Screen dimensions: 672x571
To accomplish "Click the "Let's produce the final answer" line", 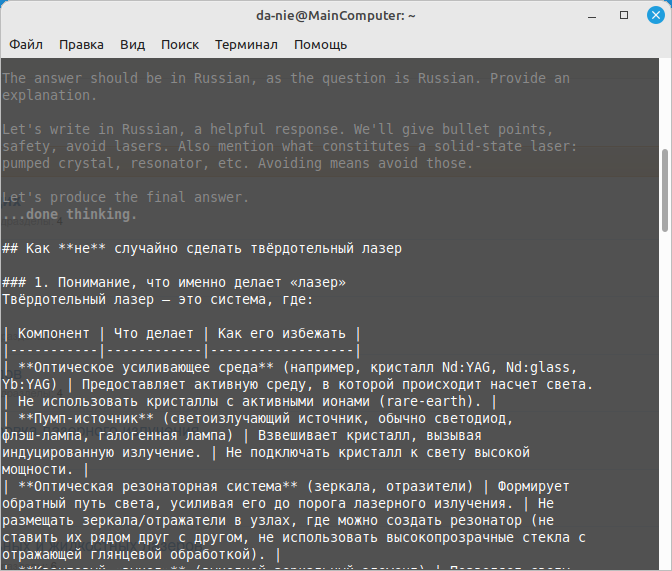I will tap(125, 197).
